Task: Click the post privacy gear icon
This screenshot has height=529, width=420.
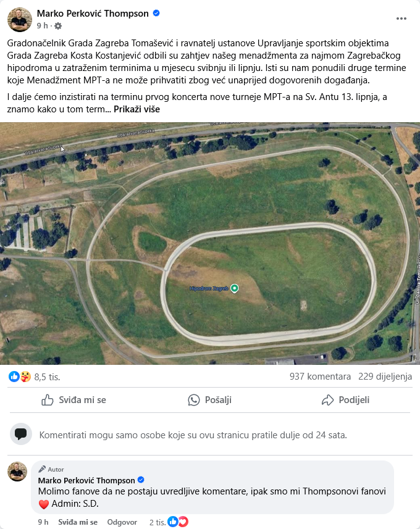Action: point(58,26)
